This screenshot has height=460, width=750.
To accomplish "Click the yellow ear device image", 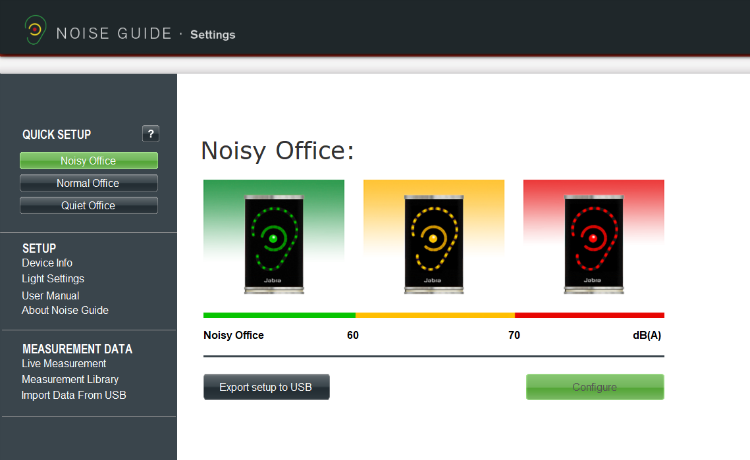I will coord(433,244).
